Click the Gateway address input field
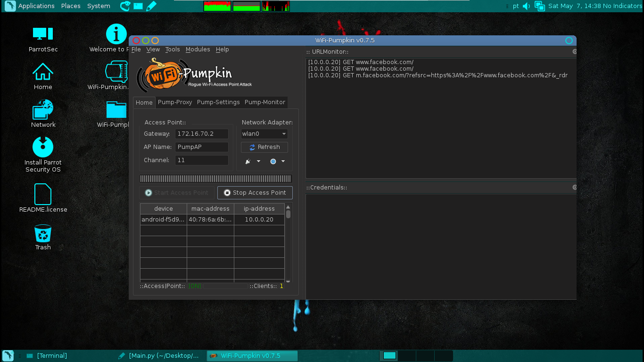This screenshot has height=362, width=644. pos(201,133)
